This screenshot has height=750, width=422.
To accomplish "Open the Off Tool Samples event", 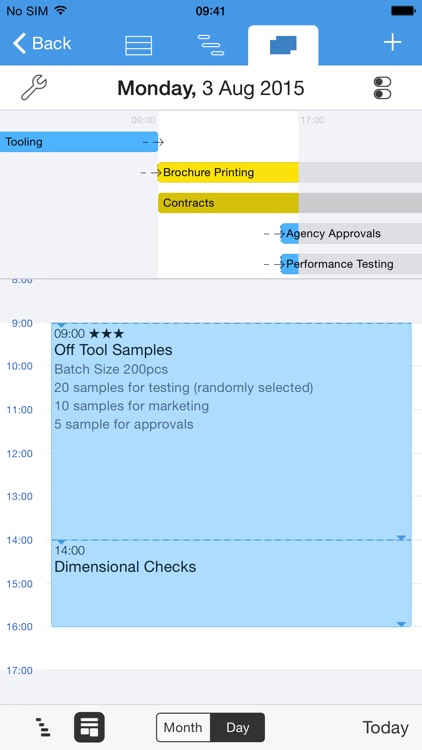I will tap(232, 431).
